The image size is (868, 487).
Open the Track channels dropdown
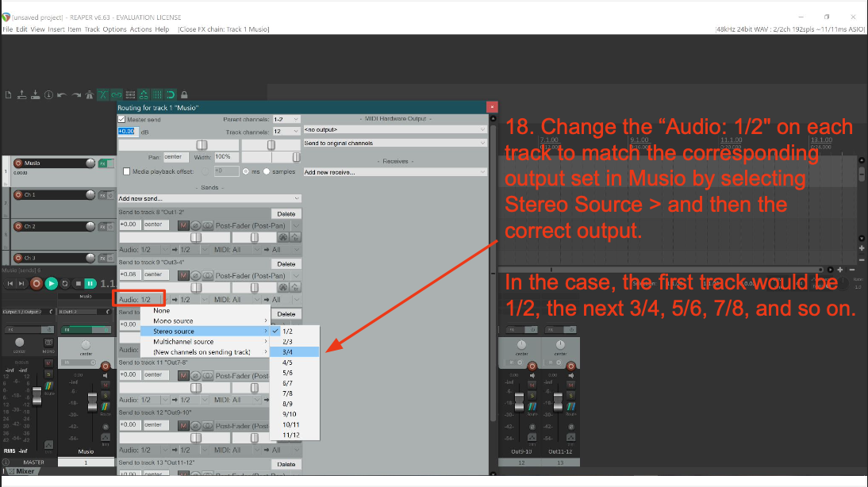(286, 132)
